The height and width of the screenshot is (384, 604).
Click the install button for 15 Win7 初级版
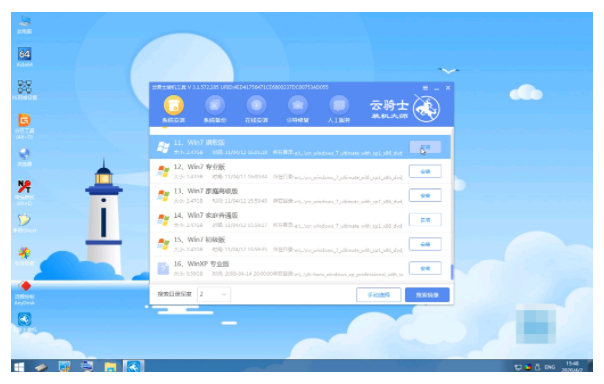coord(425,244)
